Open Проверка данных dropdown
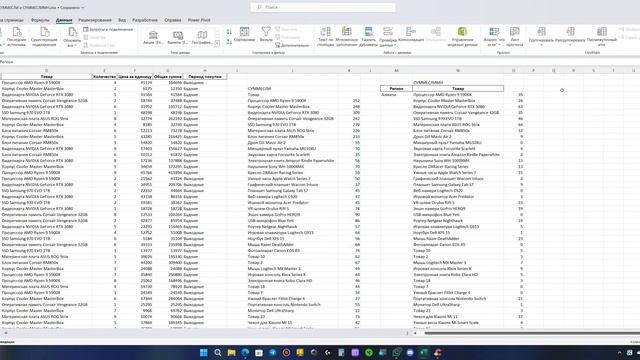640x360 pixels. [x=388, y=37]
